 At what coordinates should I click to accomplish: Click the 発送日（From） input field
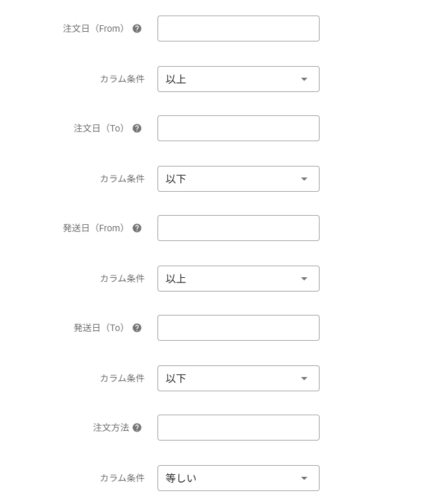(238, 228)
